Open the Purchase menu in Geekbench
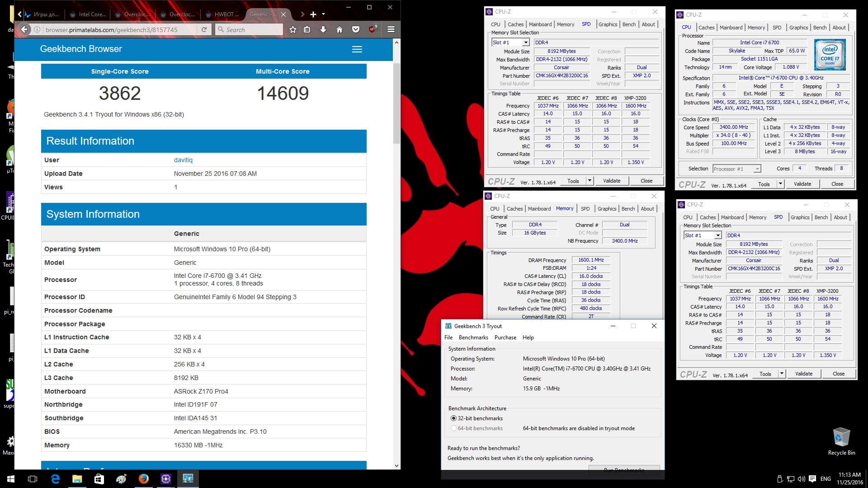Image resolution: width=868 pixels, height=488 pixels. point(505,338)
